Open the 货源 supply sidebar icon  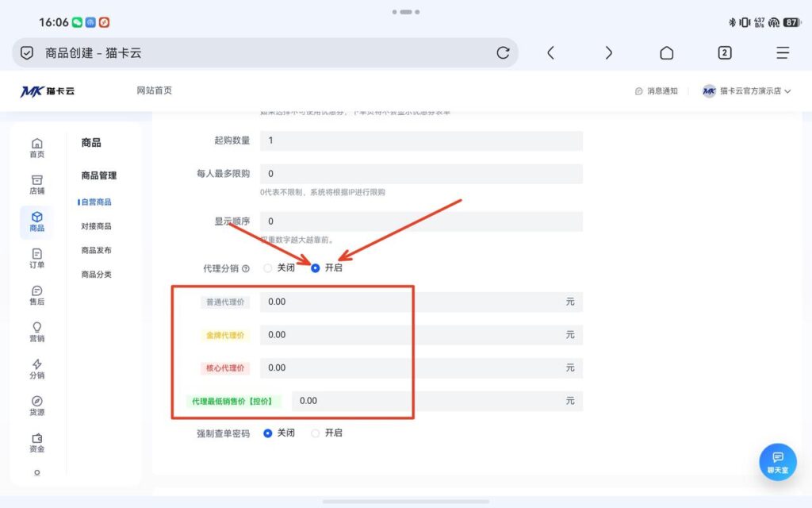(36, 406)
